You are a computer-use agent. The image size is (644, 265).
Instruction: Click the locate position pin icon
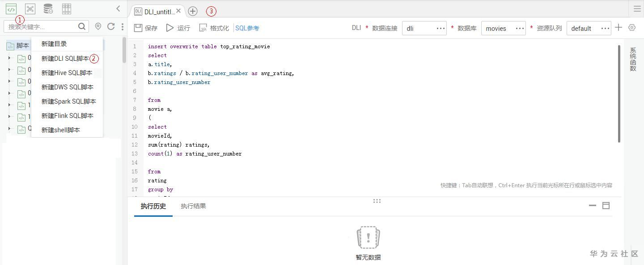(x=98, y=27)
